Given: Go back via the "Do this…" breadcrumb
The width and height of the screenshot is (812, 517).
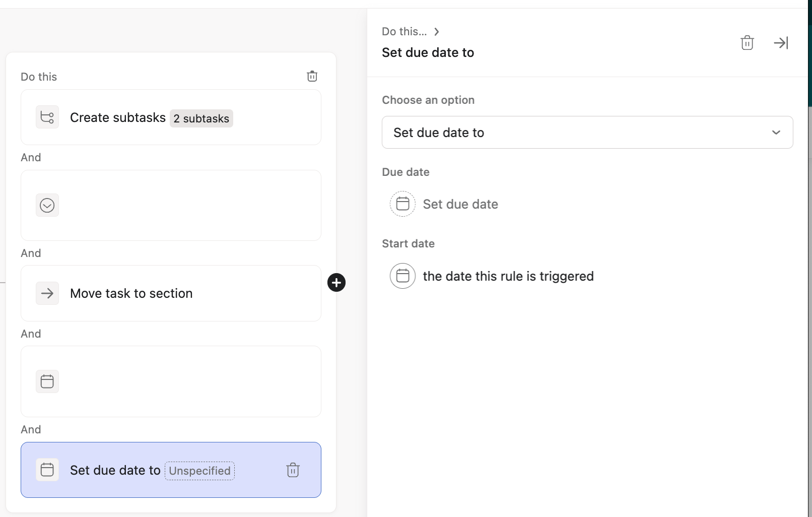Looking at the screenshot, I should click(404, 32).
